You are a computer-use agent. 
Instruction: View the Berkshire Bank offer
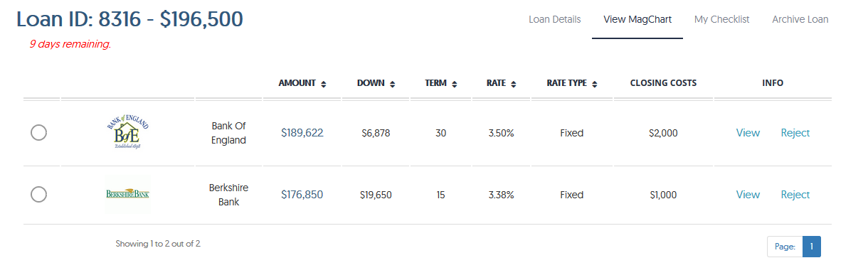pos(748,195)
